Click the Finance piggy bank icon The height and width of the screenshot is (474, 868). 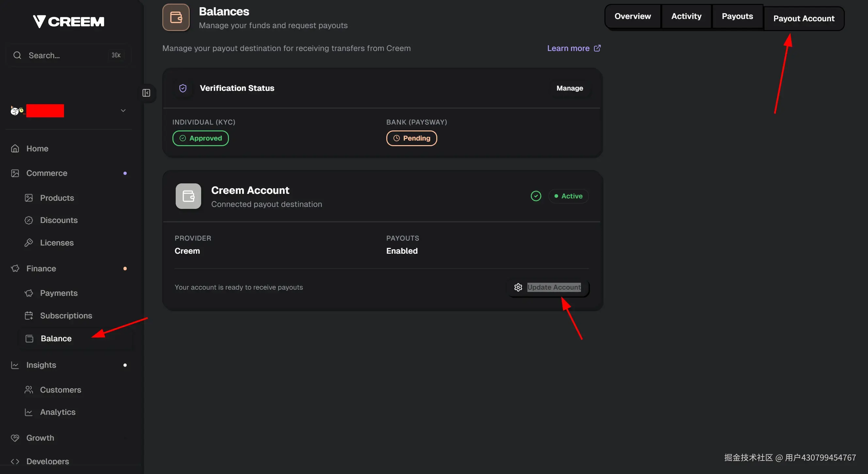(x=15, y=268)
